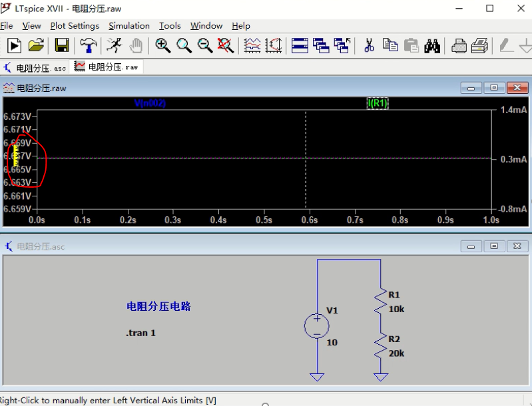Viewport: 532px width, 406px height.
Task: Open the Tools menu
Action: 170,26
